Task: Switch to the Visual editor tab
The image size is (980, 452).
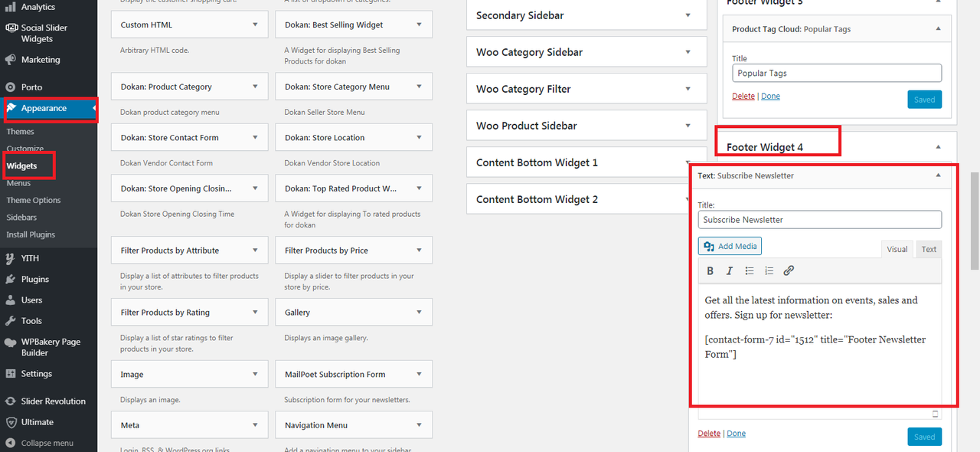Action: coord(897,249)
